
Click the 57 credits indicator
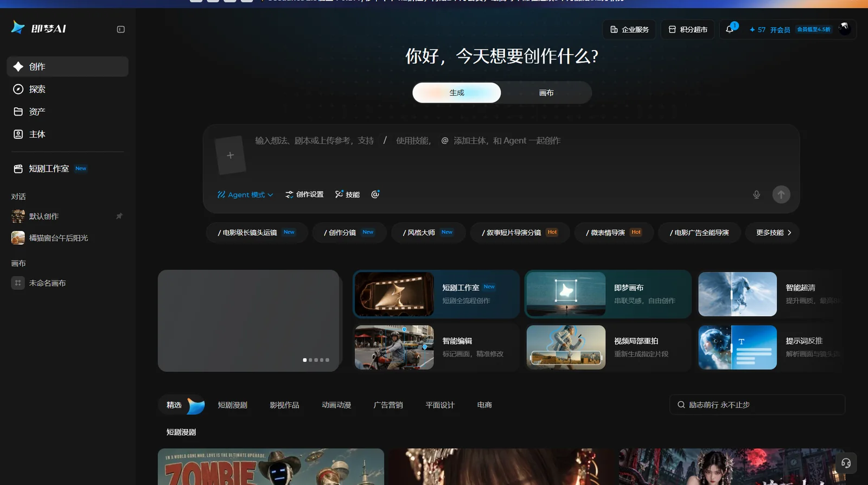757,30
